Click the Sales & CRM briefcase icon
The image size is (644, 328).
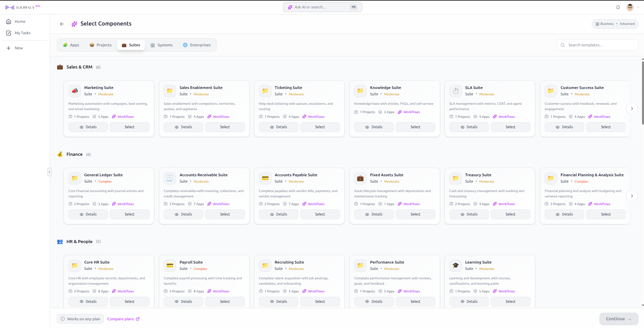click(x=60, y=67)
